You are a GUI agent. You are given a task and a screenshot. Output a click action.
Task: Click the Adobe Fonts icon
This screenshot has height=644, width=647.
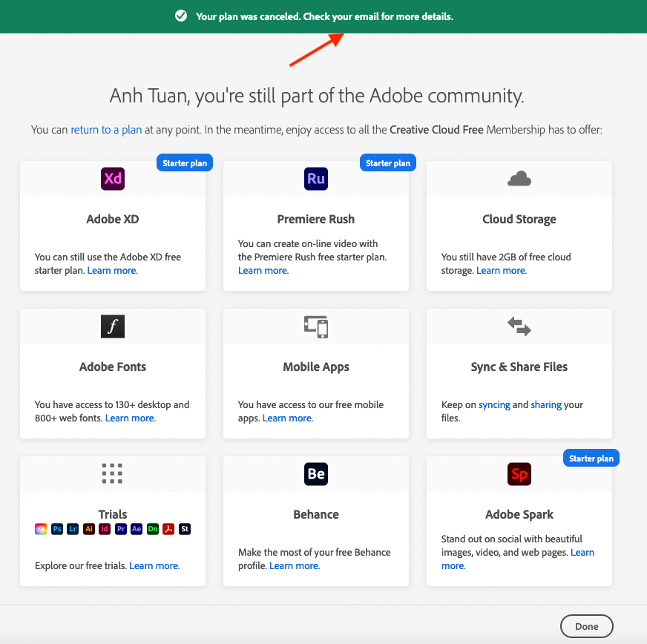113,326
